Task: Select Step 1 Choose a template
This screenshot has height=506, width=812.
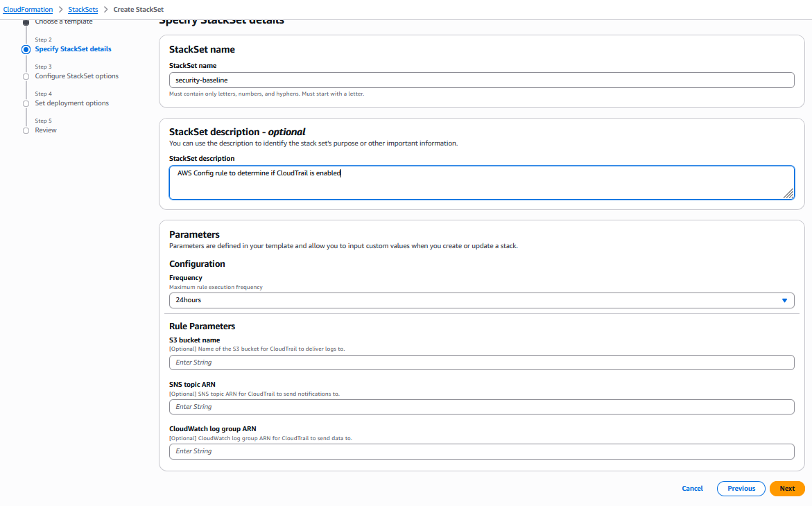Action: pos(64,21)
